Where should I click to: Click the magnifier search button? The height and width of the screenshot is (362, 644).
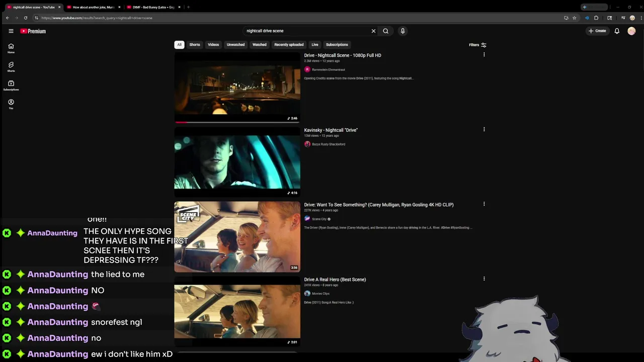[385, 31]
